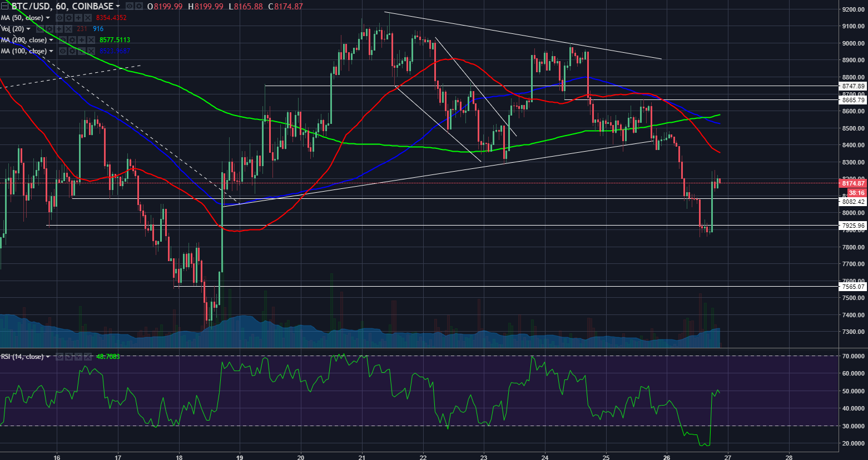Open settings gear for BTC/USD main series
Screen dimensions: 868x460
[138, 6]
